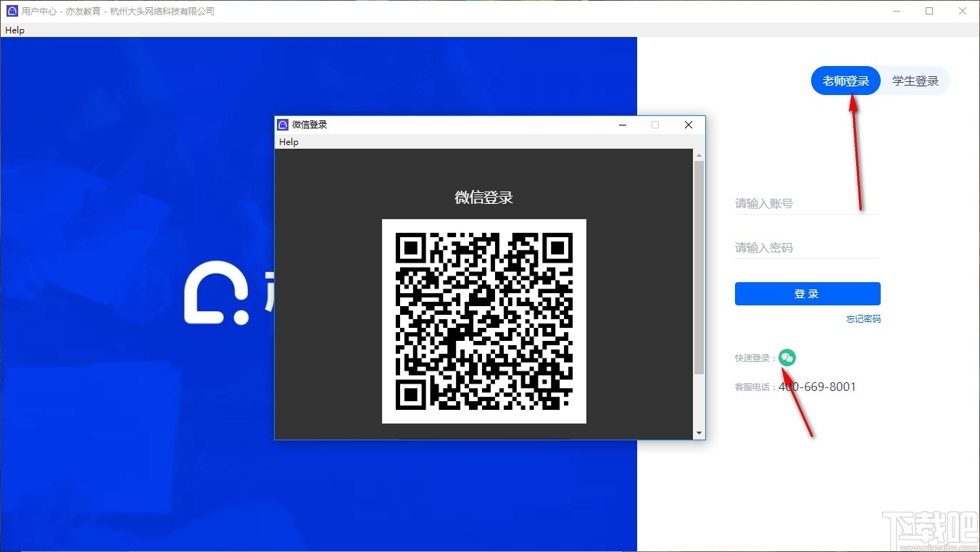Focus the 请输入账号 account field
This screenshot has width=980, height=552.
coord(807,204)
